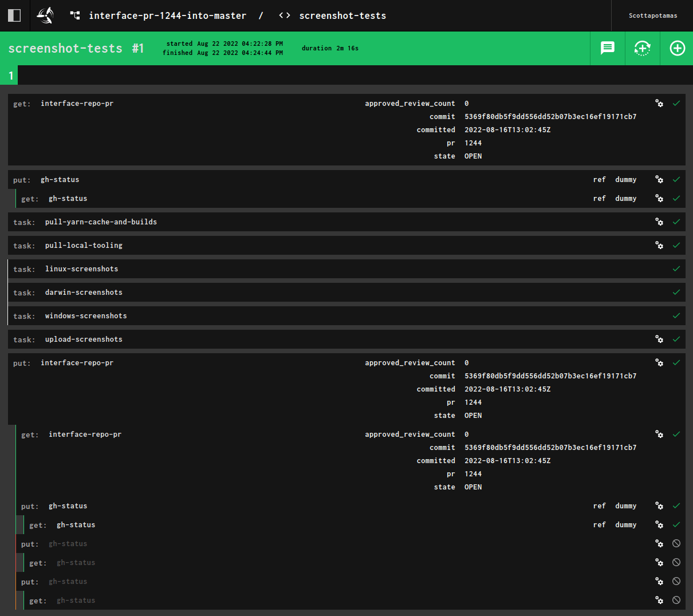
Task: Click gear icon on upload-screenshots row
Action: (x=659, y=339)
